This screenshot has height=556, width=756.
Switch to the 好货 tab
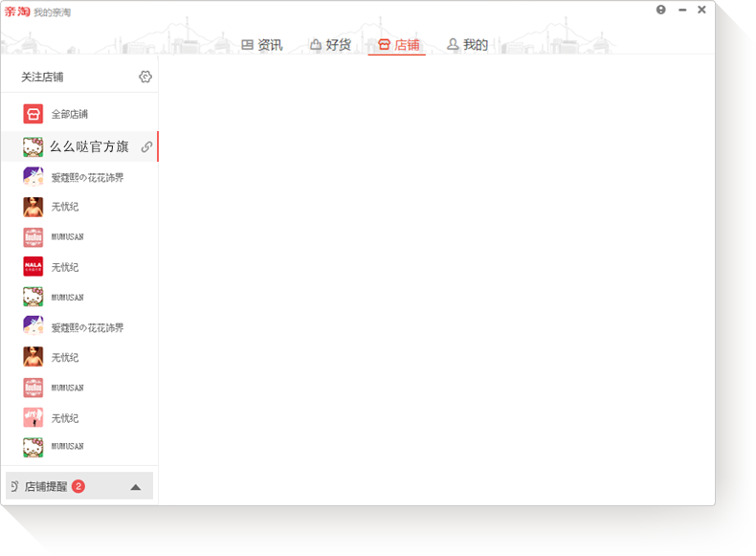click(330, 45)
